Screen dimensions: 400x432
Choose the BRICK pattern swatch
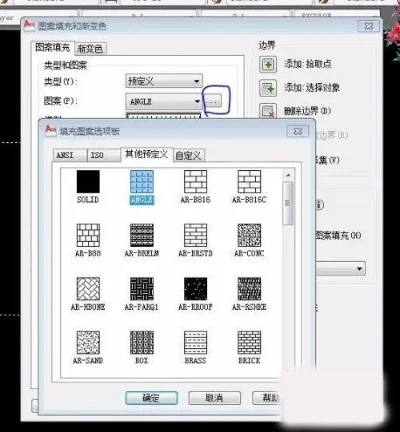[x=249, y=342]
